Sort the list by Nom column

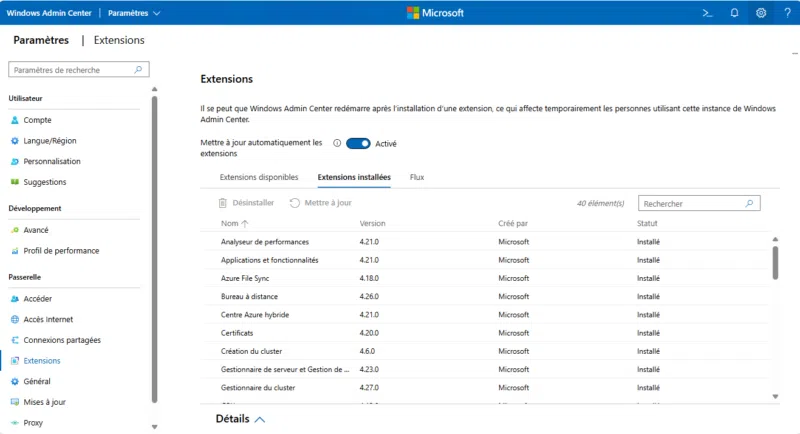(234, 223)
